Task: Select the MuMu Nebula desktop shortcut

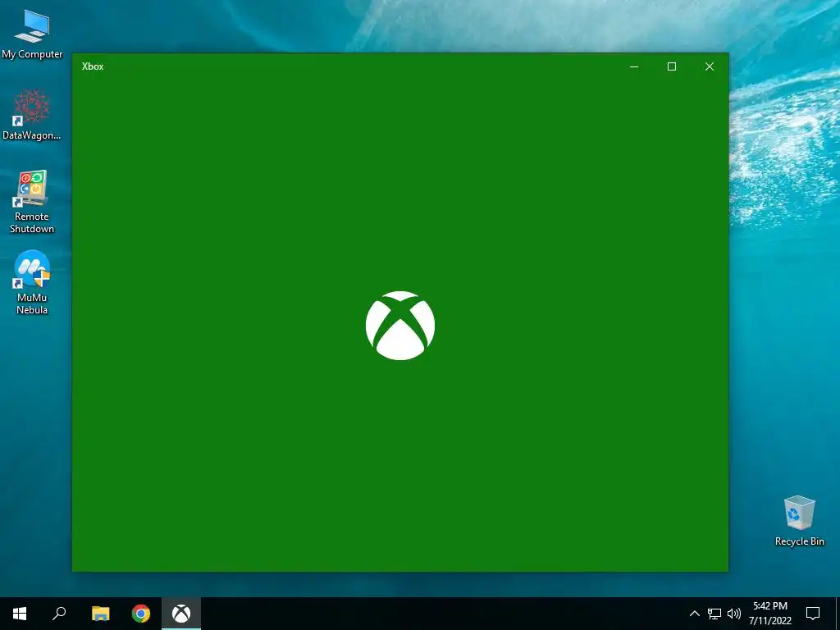Action: point(32,282)
